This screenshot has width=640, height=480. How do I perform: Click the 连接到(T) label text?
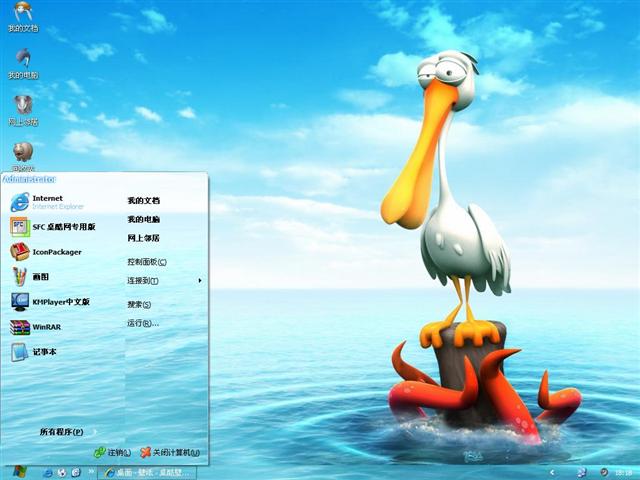(143, 280)
